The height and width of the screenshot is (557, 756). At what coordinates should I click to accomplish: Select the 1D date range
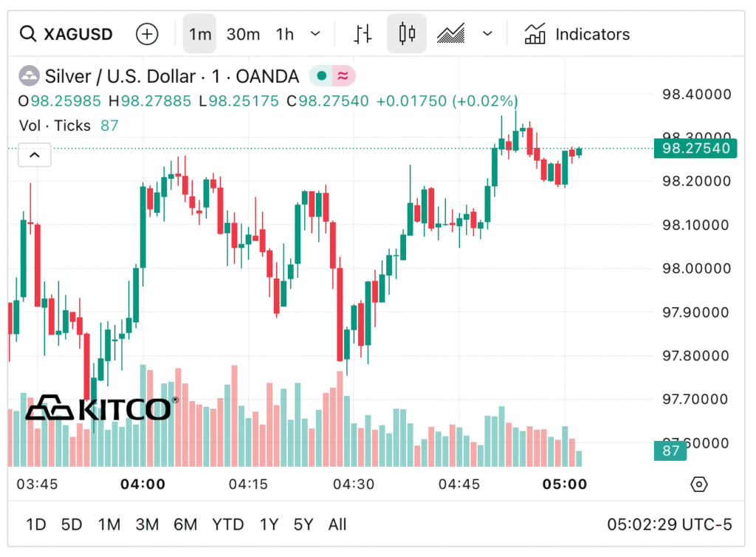coord(36,524)
